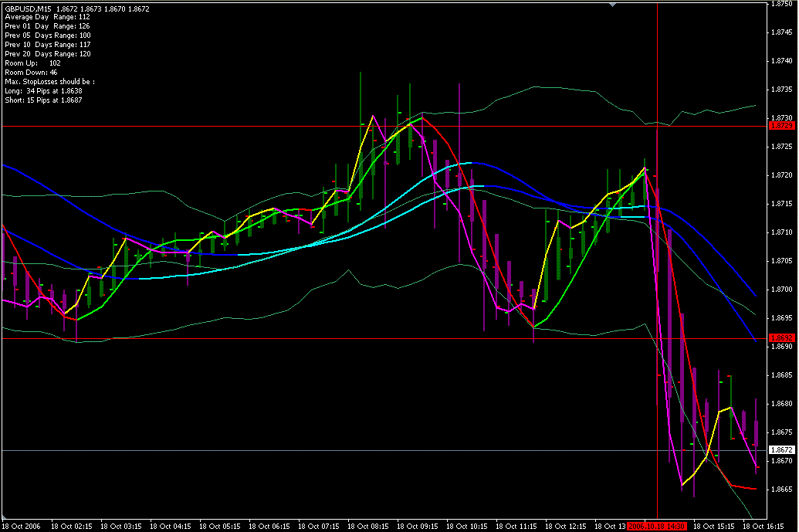Click the '18 Oct 16:15' time label

[x=763, y=526]
